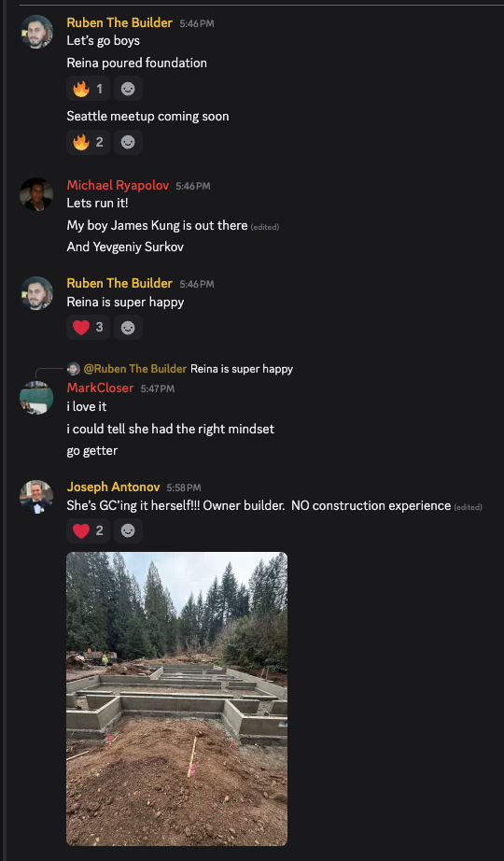504x861 pixels.
Task: Open Joseph Antonov's profile avatar
Action: [x=36, y=497]
